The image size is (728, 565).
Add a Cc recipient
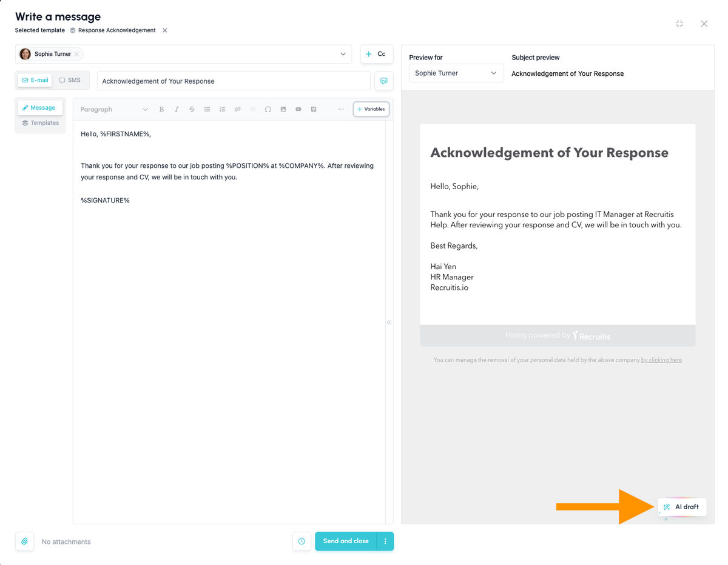[x=376, y=54]
